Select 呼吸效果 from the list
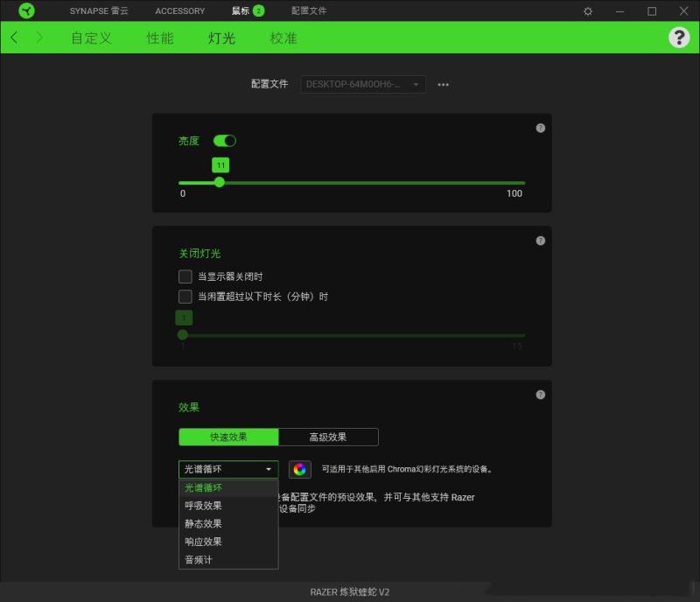 coord(228,506)
